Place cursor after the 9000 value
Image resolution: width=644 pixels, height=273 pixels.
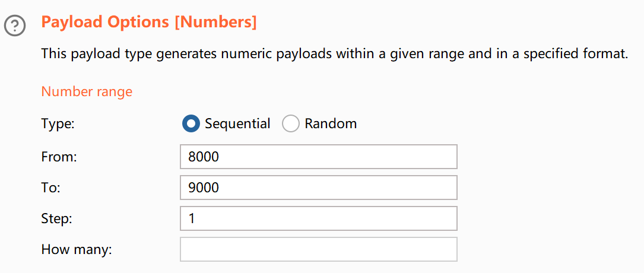tap(220, 188)
